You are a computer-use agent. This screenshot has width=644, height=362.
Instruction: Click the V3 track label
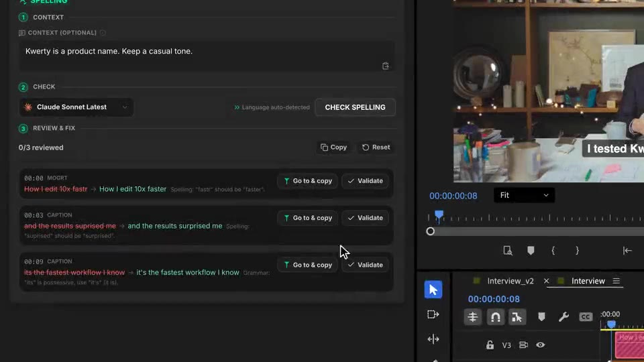coord(506,346)
